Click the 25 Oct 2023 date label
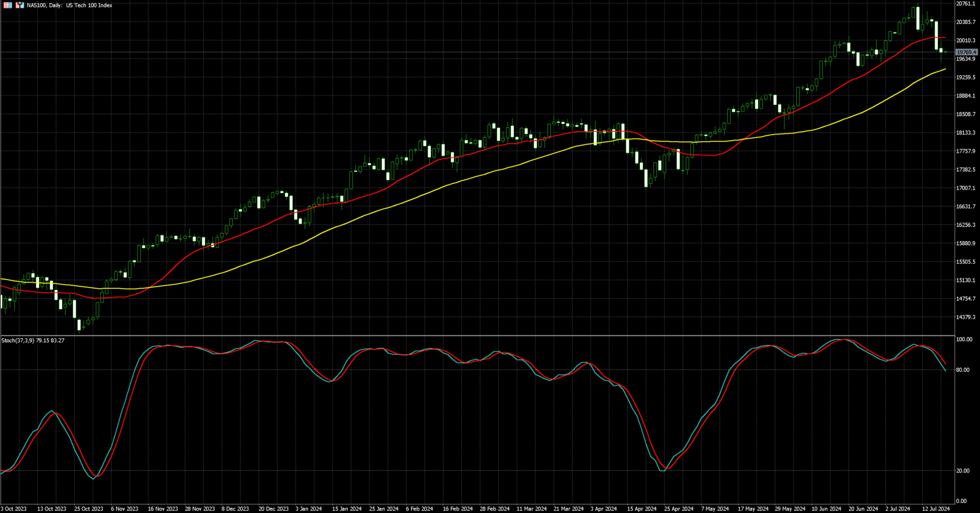 pyautogui.click(x=88, y=509)
